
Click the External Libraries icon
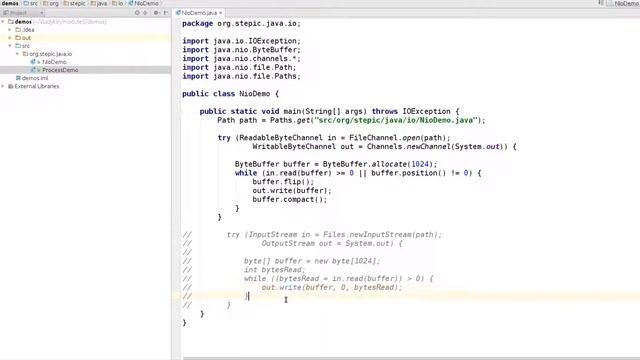point(11,86)
